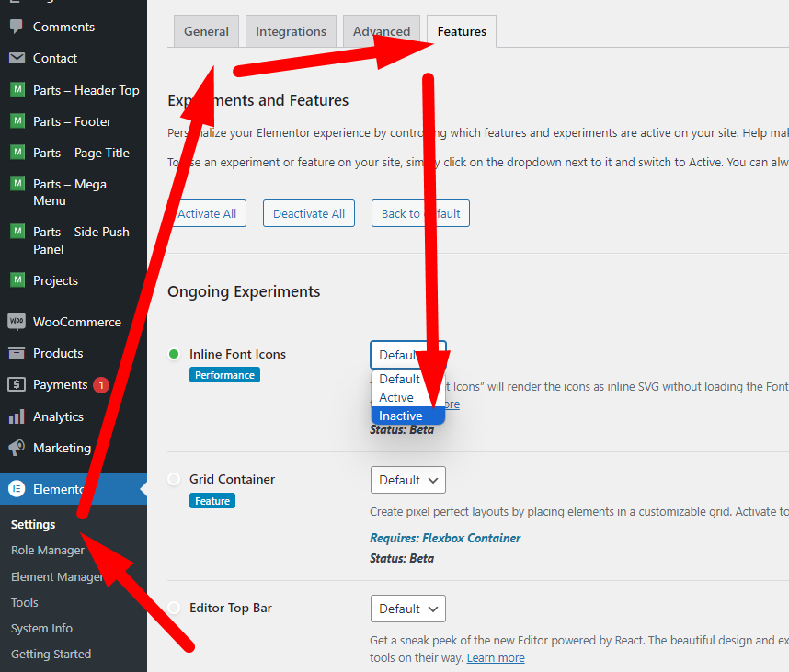
Task: Open the Editor Top Bar Default dropdown
Action: tap(408, 609)
